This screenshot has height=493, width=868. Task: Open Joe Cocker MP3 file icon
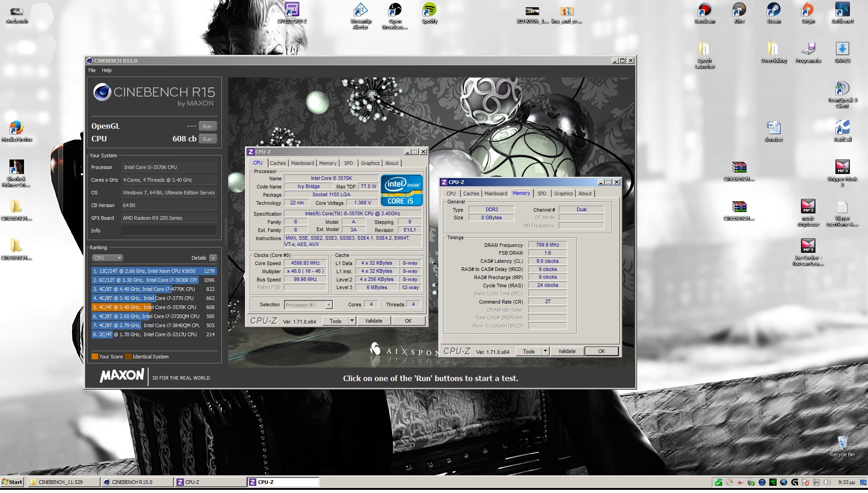coord(808,252)
